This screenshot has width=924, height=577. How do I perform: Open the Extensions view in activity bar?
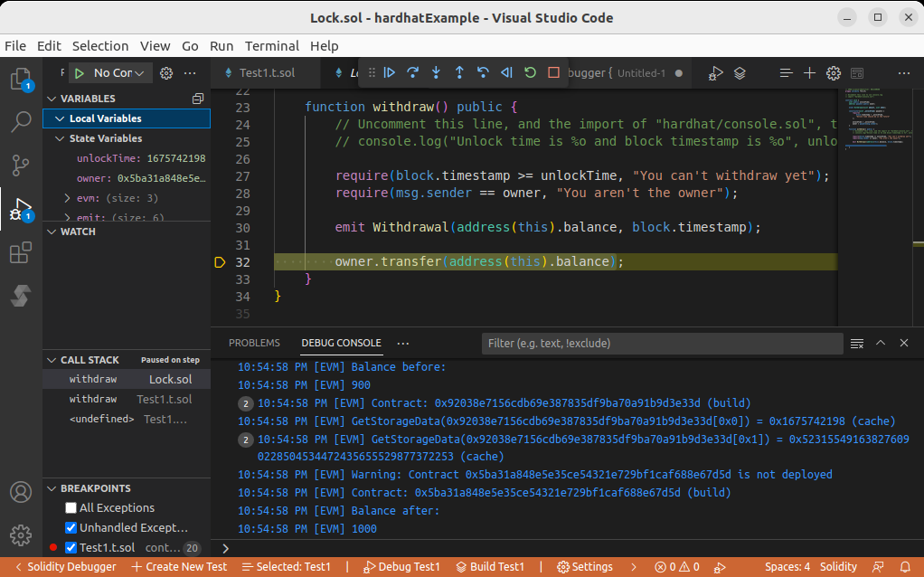(x=20, y=254)
